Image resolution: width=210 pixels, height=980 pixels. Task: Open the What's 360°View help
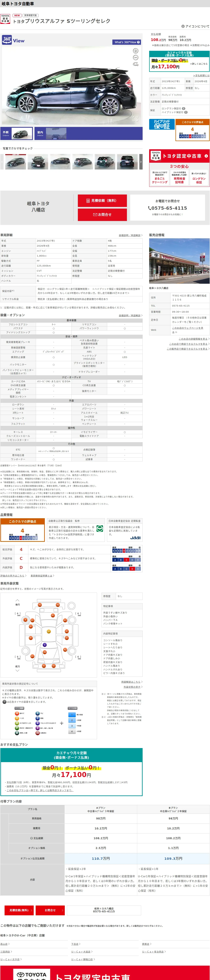(x=127, y=42)
